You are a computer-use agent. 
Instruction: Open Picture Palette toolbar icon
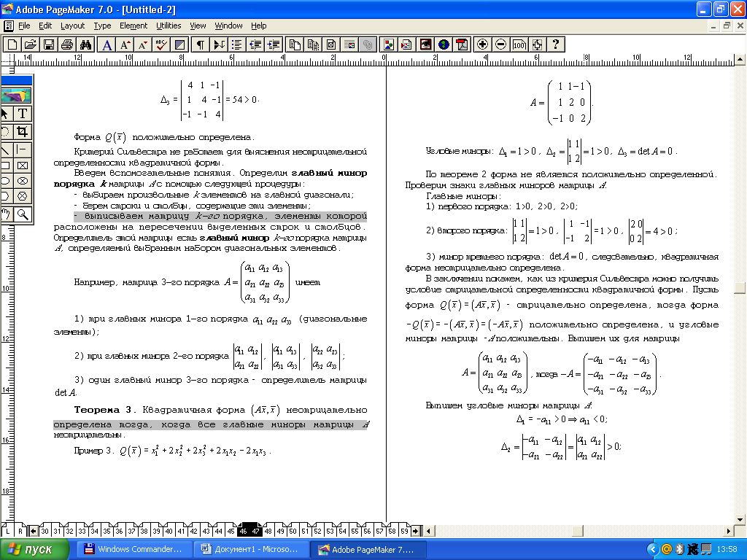click(389, 44)
